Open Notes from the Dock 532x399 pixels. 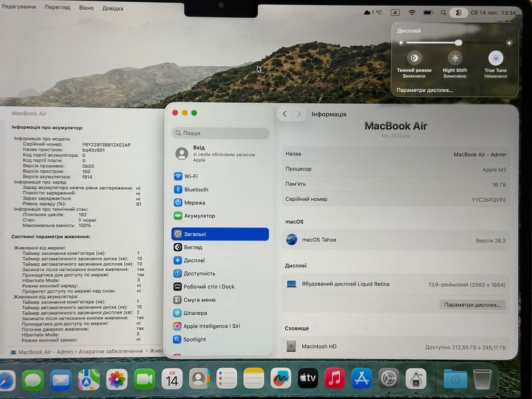[x=253, y=378]
